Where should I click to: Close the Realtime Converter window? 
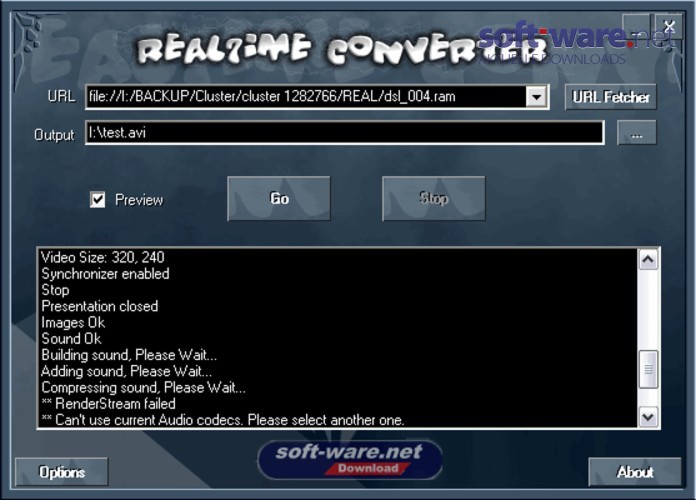669,26
